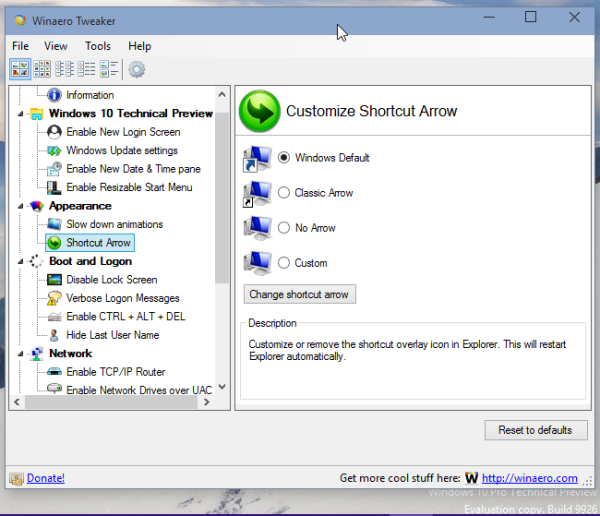Click the Disable Lock Screen picture icon
This screenshot has height=516, width=600.
pos(54,280)
